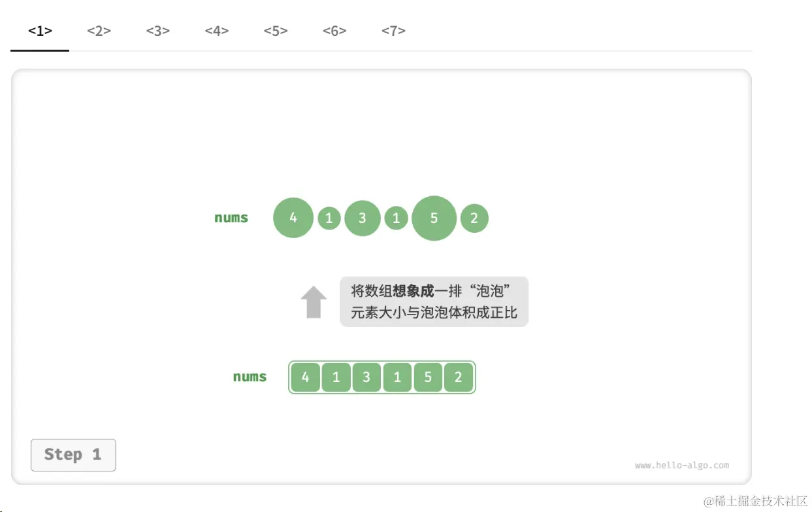The width and height of the screenshot is (812, 512).
Task: Select the rightmost bubble showing 2
Action: pyautogui.click(x=474, y=218)
